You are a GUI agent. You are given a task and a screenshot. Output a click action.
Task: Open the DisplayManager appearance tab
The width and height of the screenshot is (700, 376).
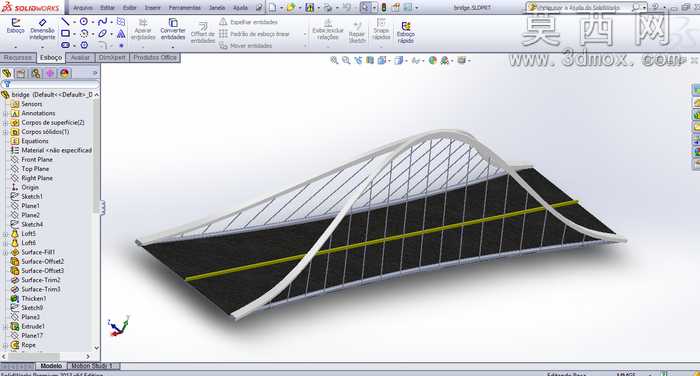click(65, 73)
